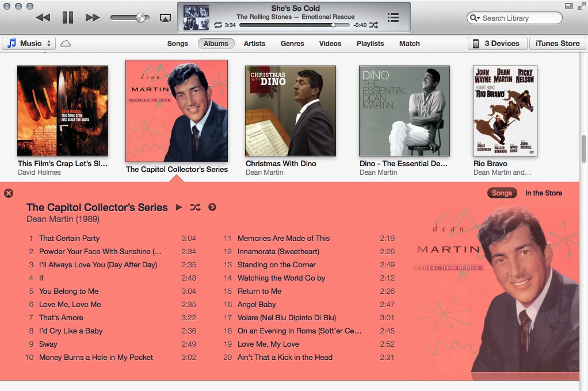Click the large Dean Martin artwork in panel
Screen dimensions: 588x391
click(x=496, y=289)
